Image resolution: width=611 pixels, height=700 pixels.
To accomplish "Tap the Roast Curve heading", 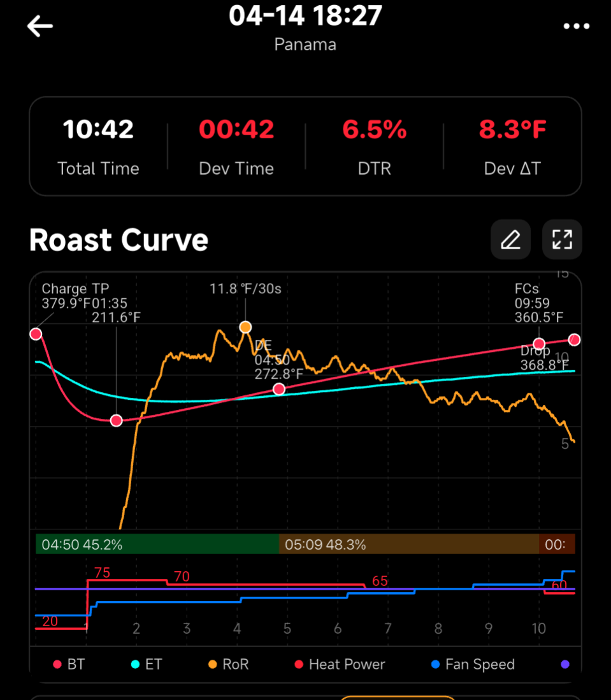I will pyautogui.click(x=119, y=240).
